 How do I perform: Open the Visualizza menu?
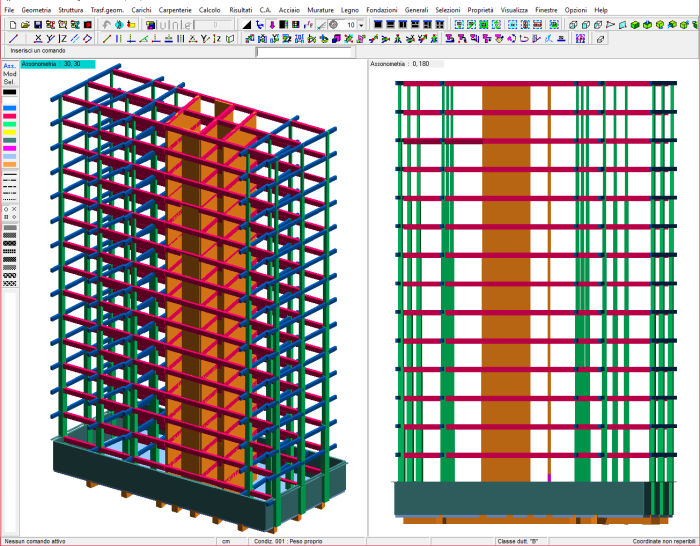514,9
